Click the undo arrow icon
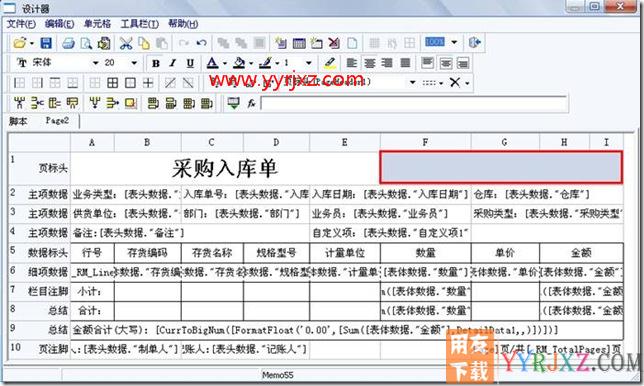The height and width of the screenshot is (386, 644). click(201, 43)
